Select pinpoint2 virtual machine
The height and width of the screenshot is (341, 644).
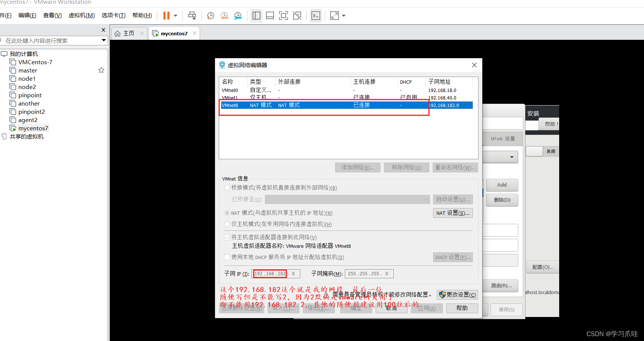click(x=32, y=112)
